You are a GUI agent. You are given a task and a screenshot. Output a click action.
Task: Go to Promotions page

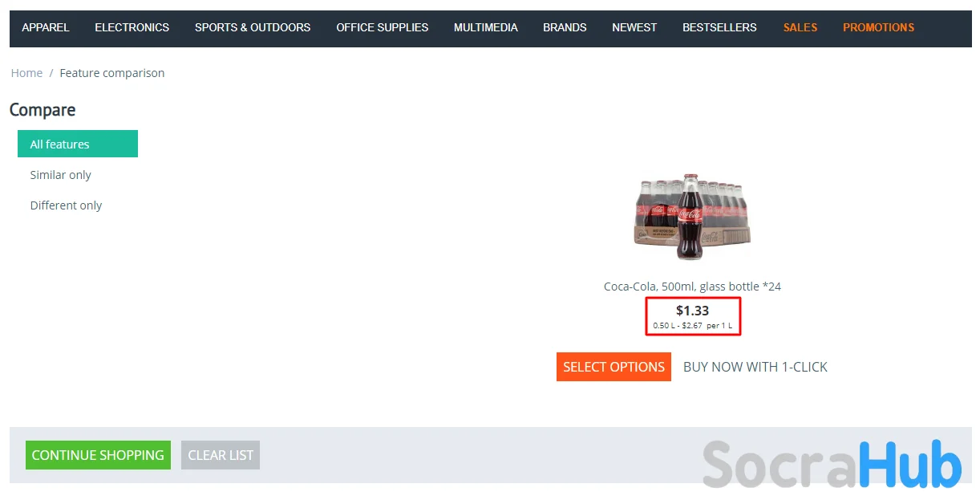click(x=878, y=27)
